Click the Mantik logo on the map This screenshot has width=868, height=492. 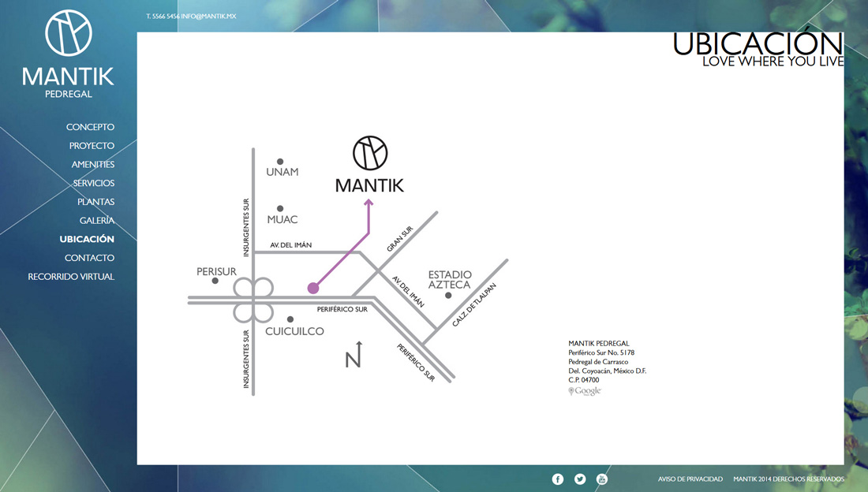370,153
